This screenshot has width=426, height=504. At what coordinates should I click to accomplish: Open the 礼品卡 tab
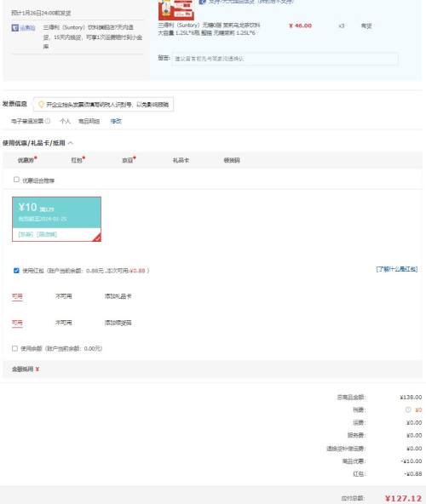pos(181,160)
